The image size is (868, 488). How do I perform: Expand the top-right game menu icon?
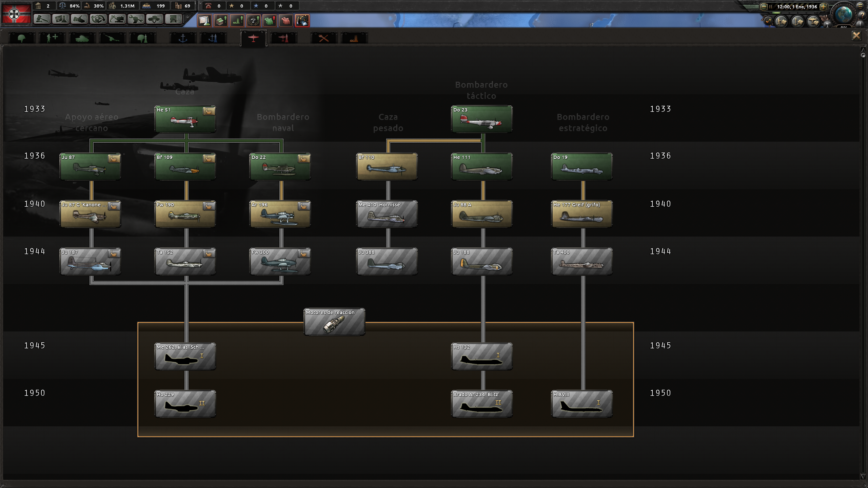pyautogui.click(x=860, y=6)
